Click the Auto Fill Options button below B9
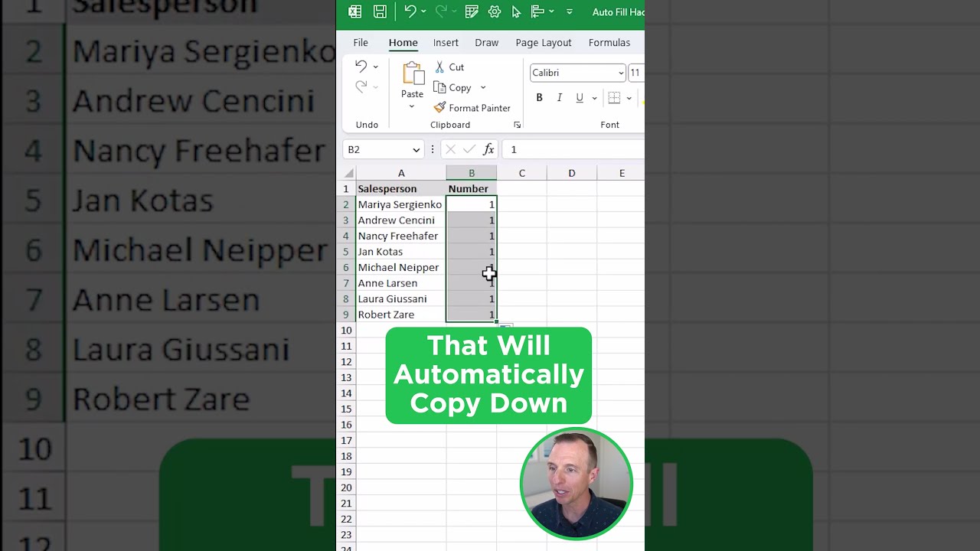This screenshot has height=551, width=980. click(505, 327)
